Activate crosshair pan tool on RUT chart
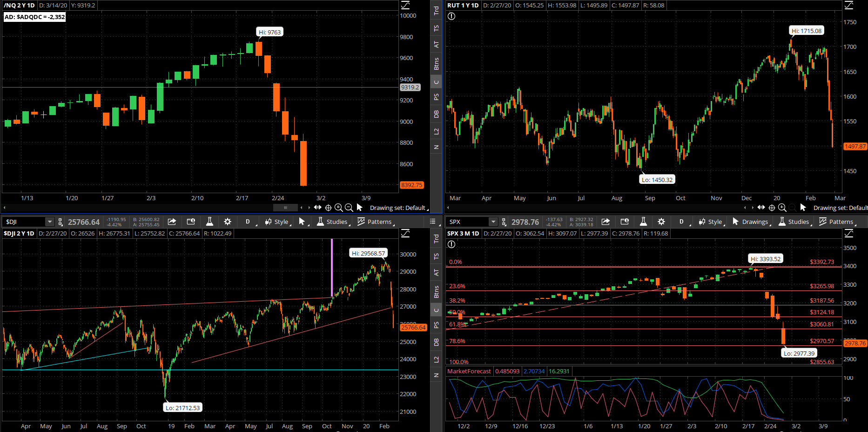This screenshot has width=868, height=432. click(772, 208)
